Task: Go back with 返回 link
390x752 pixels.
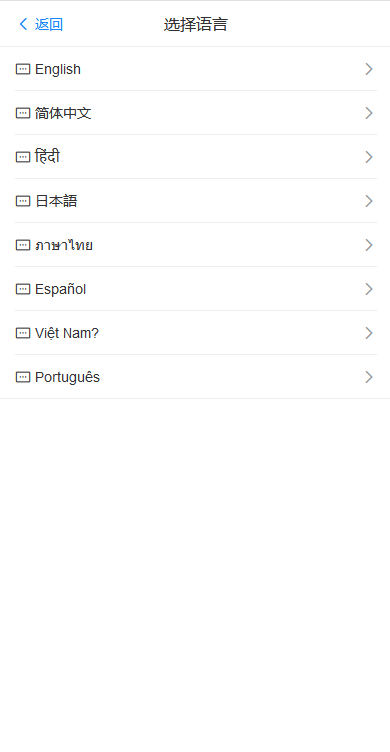Action: (49, 24)
